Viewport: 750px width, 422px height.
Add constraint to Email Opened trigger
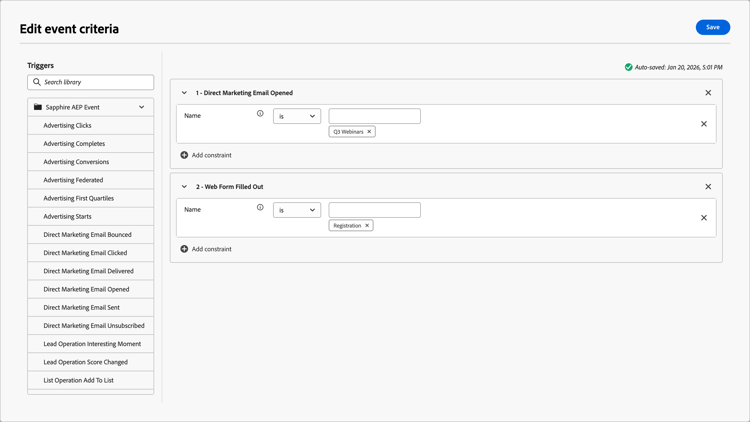pyautogui.click(x=206, y=155)
